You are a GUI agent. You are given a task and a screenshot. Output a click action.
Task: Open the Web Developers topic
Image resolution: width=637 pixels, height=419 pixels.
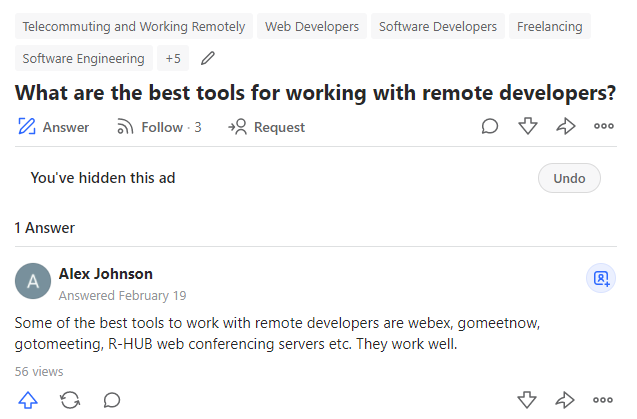tap(312, 26)
